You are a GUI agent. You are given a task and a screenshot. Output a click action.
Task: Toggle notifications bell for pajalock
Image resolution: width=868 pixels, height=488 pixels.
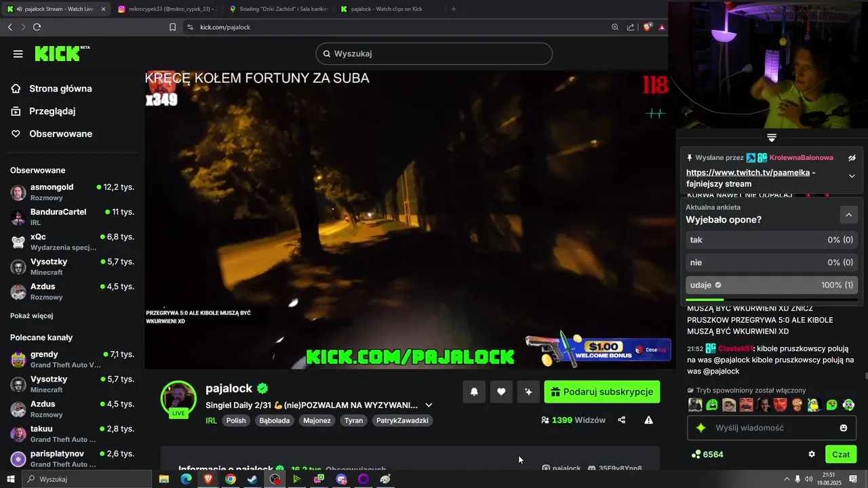[x=474, y=392]
